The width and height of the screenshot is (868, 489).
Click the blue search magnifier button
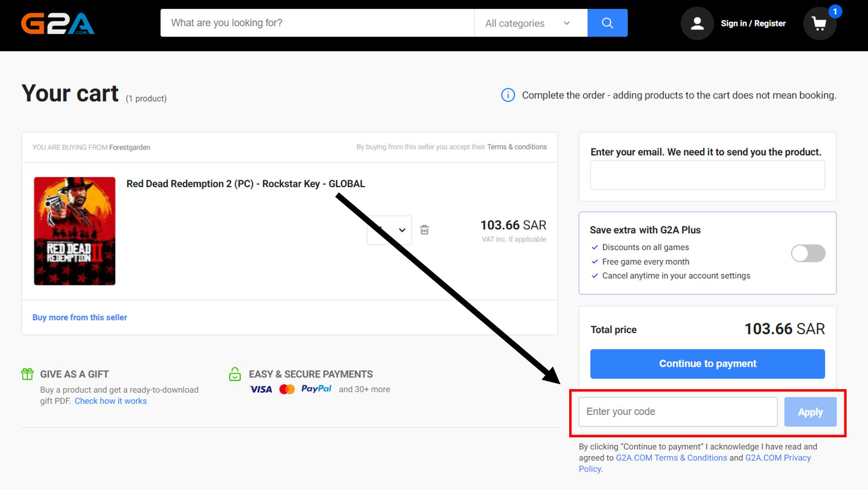point(607,23)
